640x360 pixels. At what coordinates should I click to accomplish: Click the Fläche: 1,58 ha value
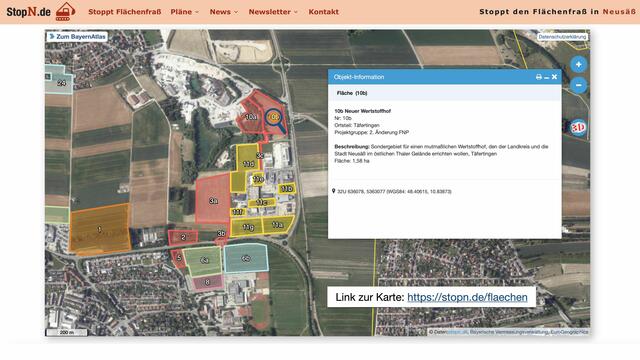[x=352, y=161]
